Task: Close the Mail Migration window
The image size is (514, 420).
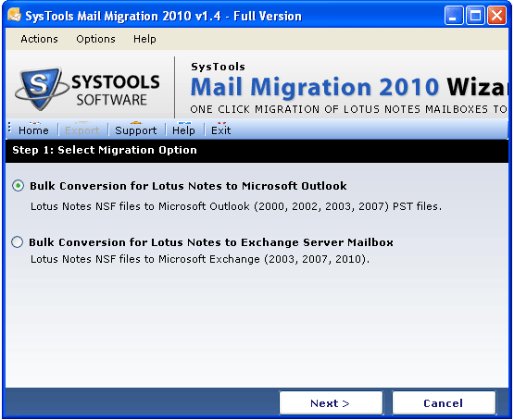Action: tap(497, 16)
